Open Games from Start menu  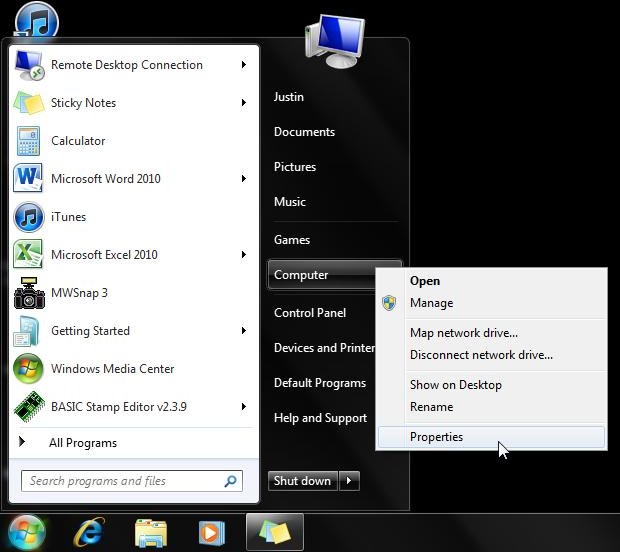292,240
